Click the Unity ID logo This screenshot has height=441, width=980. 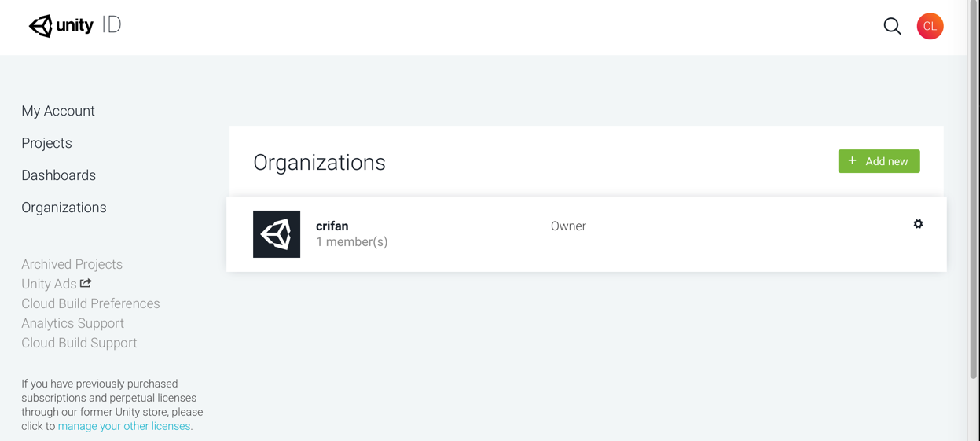(75, 25)
